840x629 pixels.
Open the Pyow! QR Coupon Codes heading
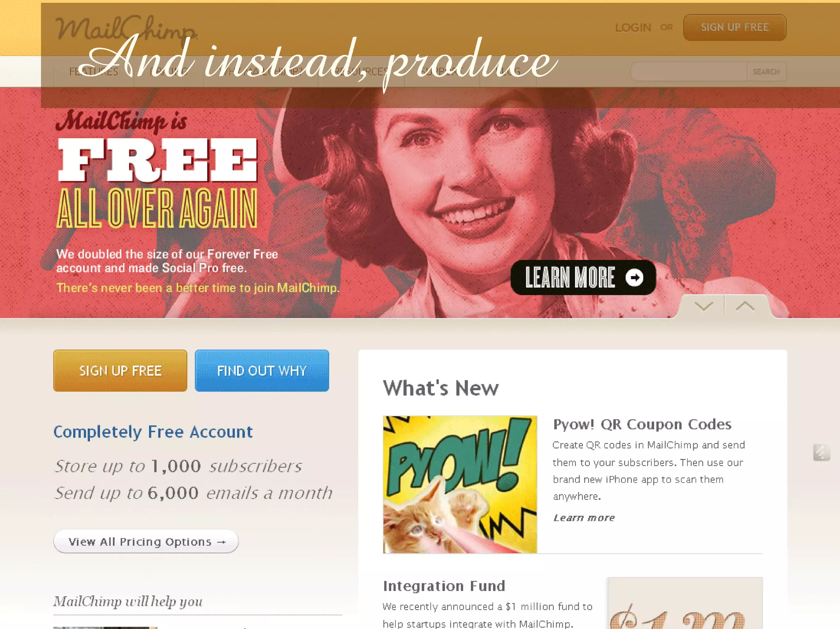click(642, 424)
